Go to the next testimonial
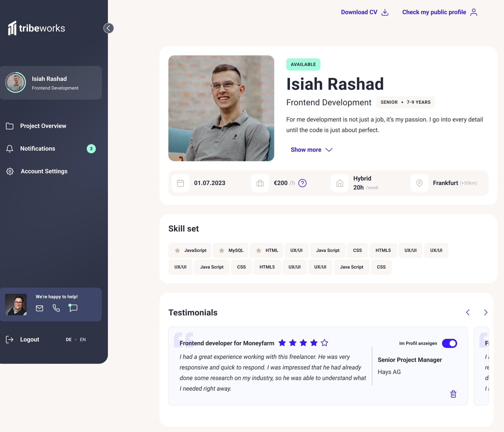504x432 pixels. pyautogui.click(x=485, y=312)
